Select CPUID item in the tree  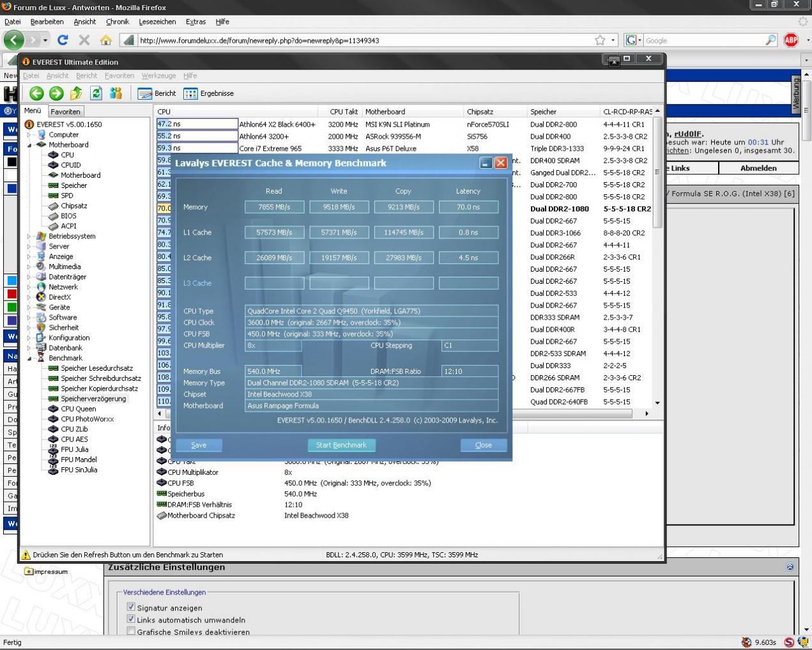pyautogui.click(x=70, y=165)
